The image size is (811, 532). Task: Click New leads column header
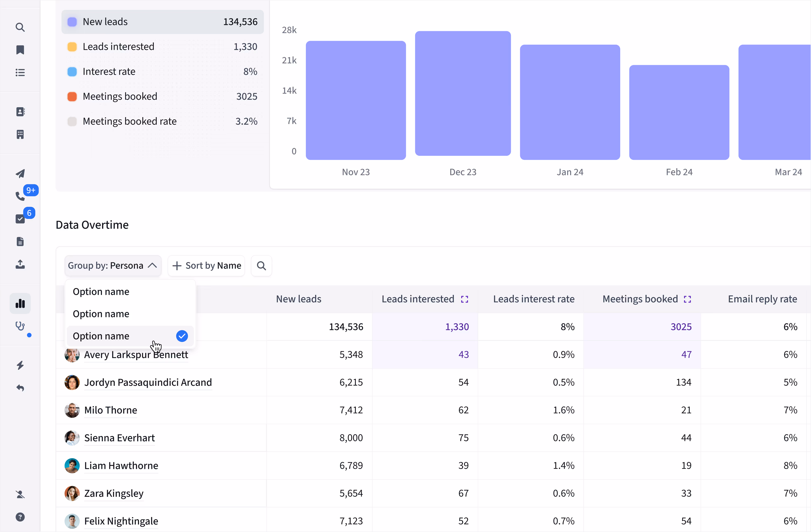click(x=298, y=299)
